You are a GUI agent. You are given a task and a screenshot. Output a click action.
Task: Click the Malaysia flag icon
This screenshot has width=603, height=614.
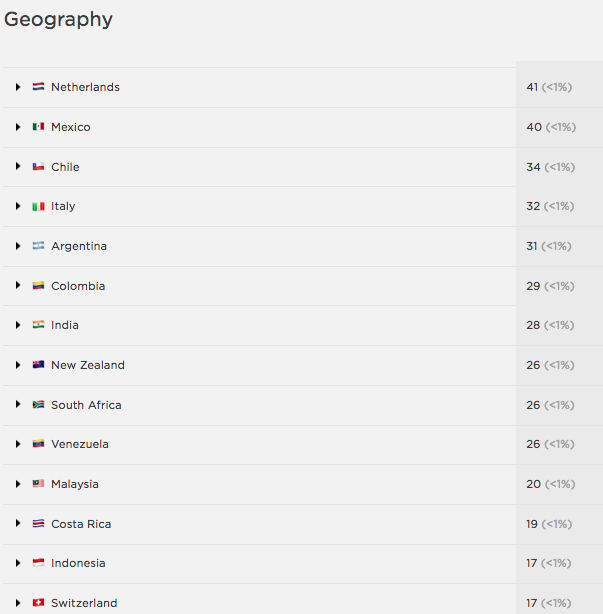click(x=38, y=484)
